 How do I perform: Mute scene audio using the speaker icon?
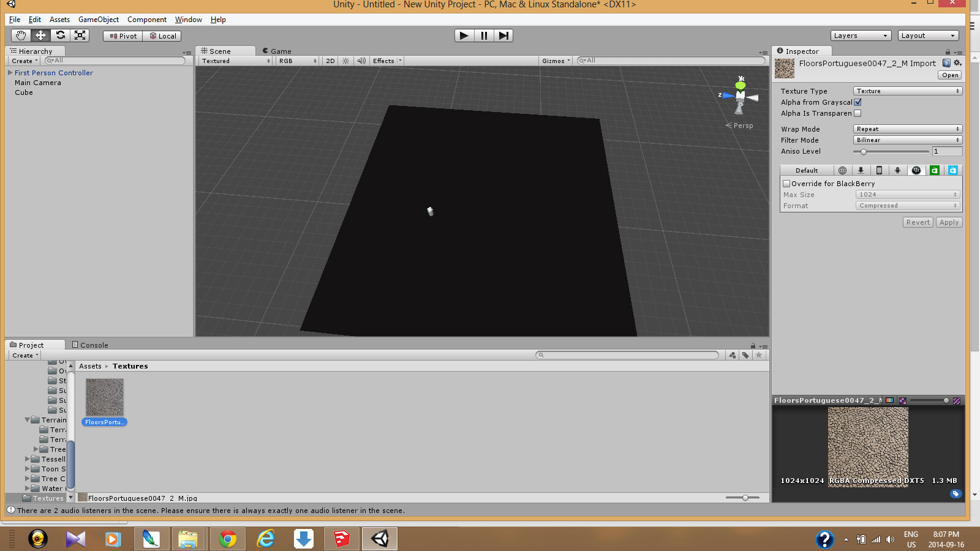(x=361, y=61)
